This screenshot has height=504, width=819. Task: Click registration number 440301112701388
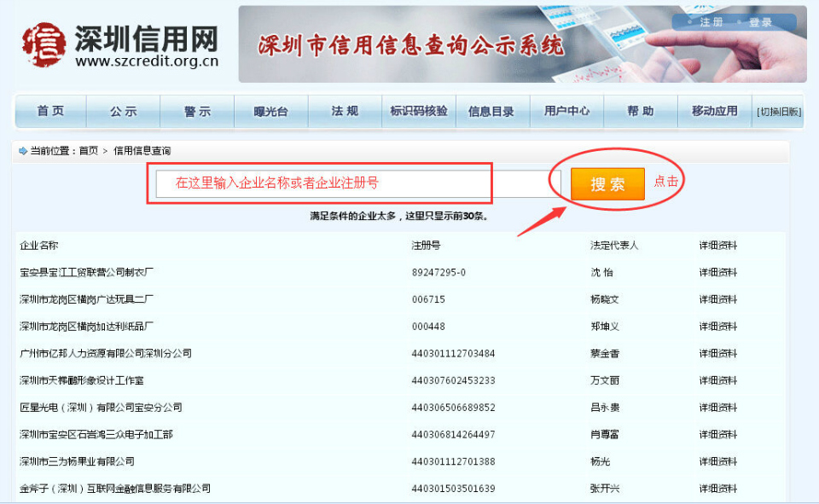pos(453,461)
